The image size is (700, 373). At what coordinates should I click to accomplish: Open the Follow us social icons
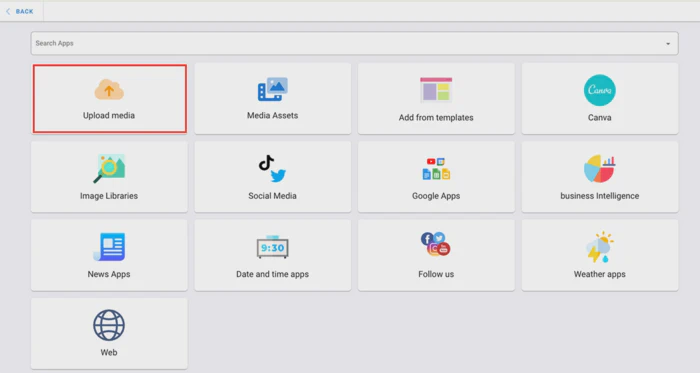(x=436, y=244)
